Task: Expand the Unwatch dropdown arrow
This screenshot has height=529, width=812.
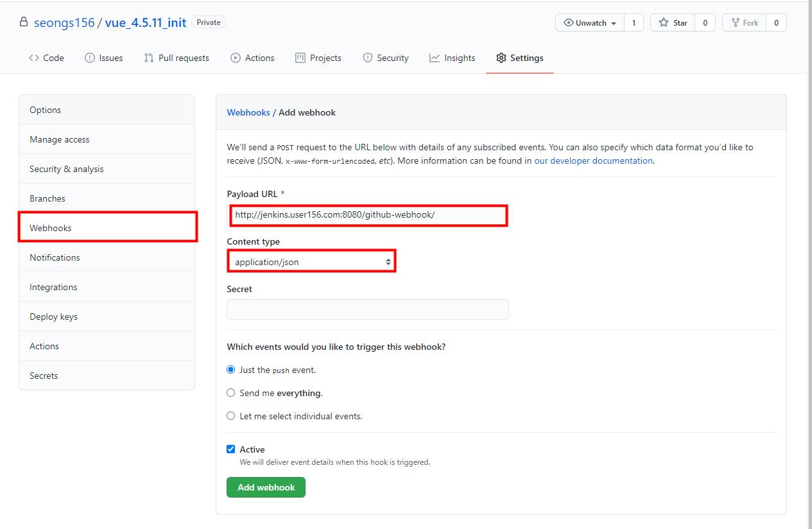Action: [x=614, y=23]
